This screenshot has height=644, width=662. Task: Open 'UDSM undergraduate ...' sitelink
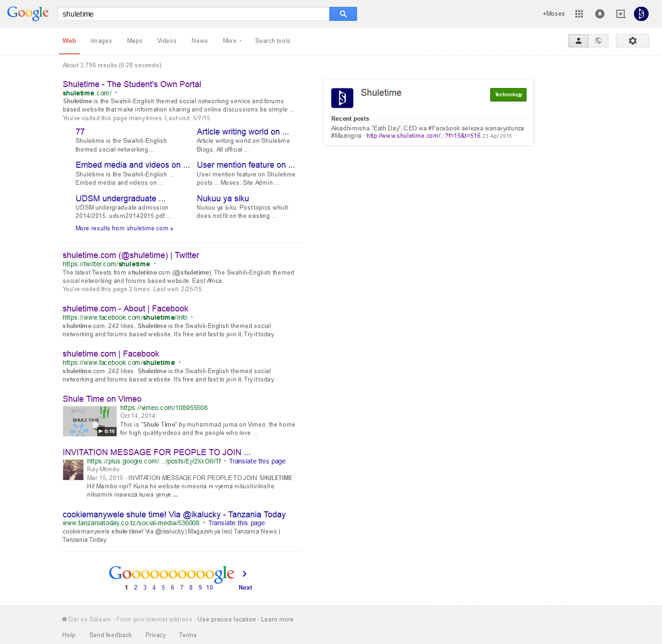(120, 199)
